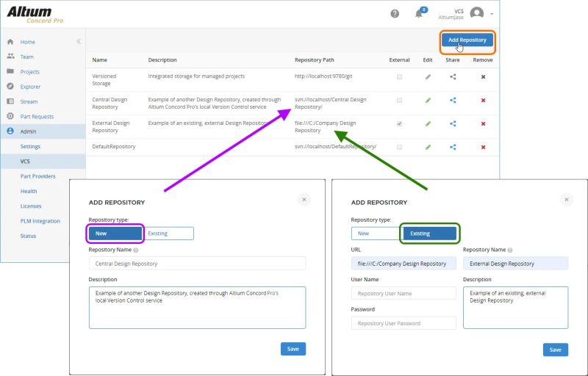
Task: Select New repository type in left dialog
Action: tap(115, 234)
